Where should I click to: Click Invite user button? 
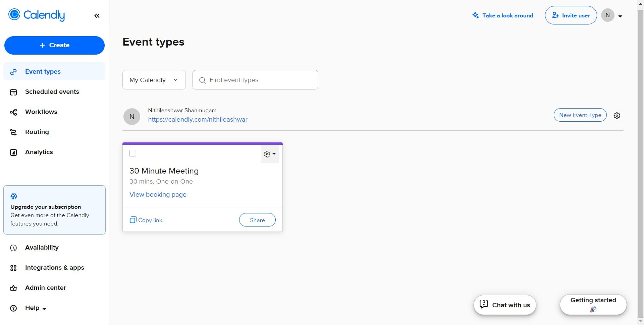pos(571,15)
